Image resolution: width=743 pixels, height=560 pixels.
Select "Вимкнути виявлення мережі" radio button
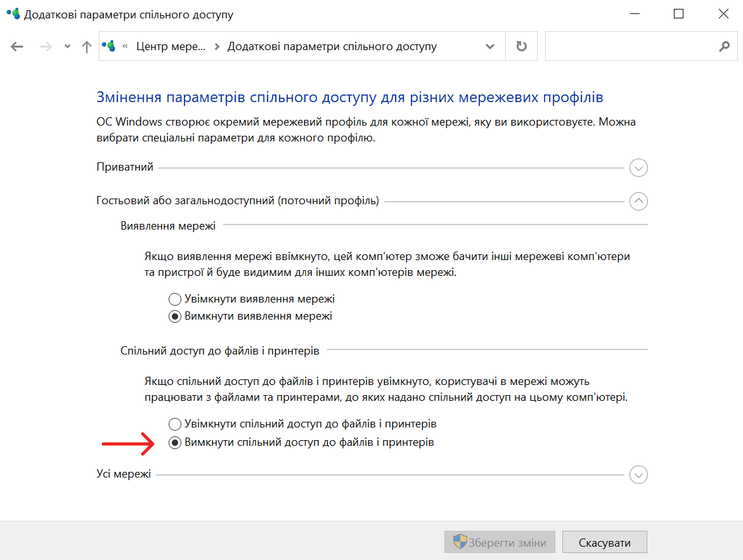[x=175, y=316]
